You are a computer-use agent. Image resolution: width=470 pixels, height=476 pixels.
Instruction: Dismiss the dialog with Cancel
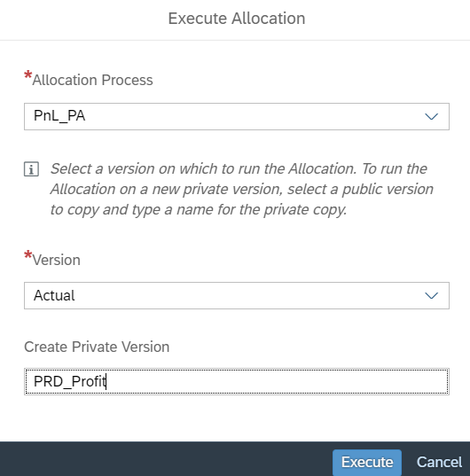(439, 463)
